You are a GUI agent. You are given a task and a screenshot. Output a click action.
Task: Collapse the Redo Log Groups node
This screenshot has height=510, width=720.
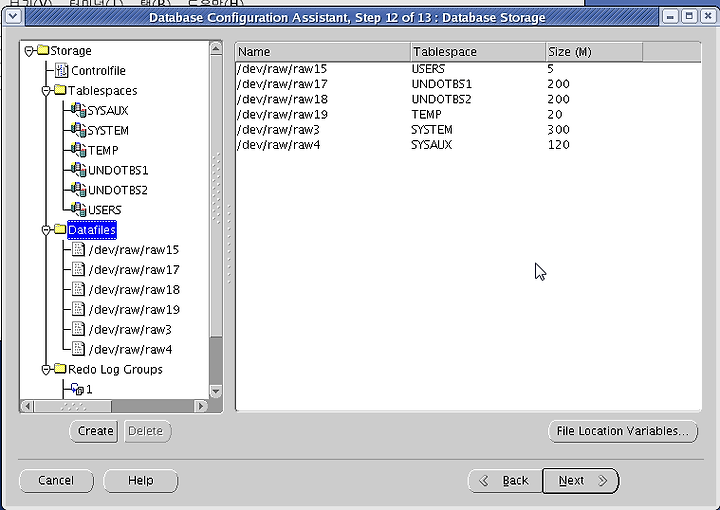tap(46, 370)
